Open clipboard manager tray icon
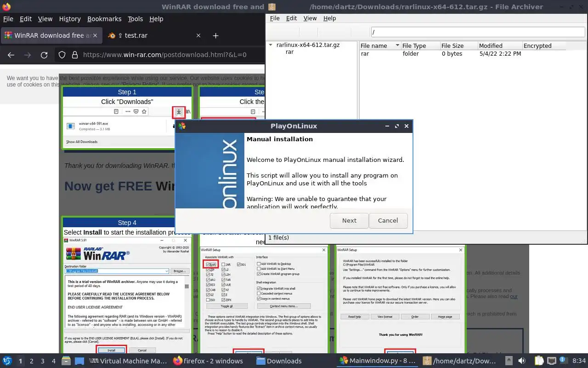This screenshot has width=588, height=368. coord(539,361)
